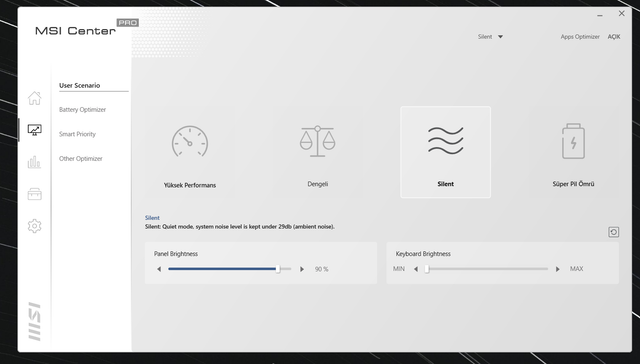640x364 pixels.
Task: Select the Silent waves scenario card
Action: pos(445,152)
